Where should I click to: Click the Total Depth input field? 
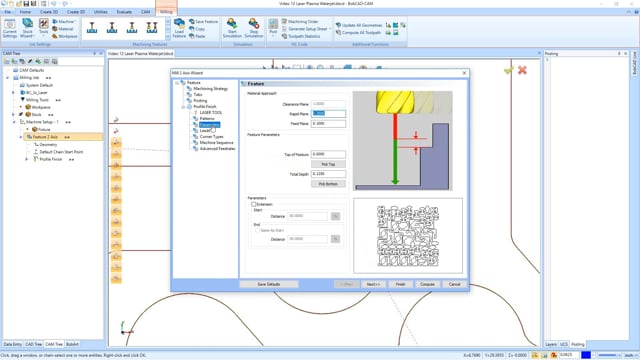[328, 174]
